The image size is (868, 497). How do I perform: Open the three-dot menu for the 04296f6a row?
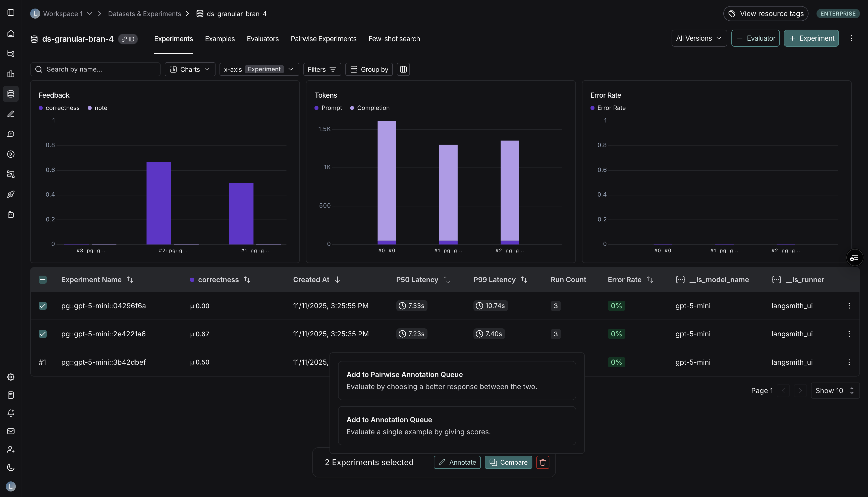[x=849, y=306]
